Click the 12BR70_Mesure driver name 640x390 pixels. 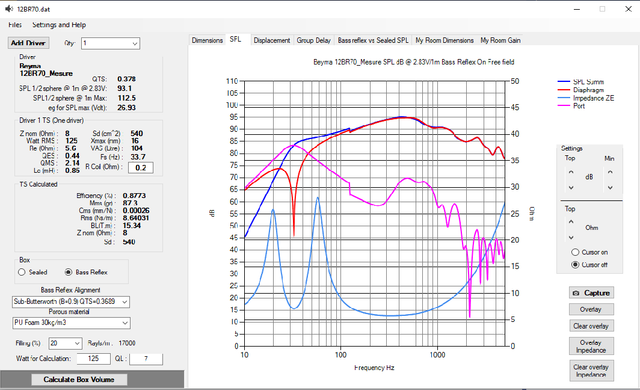(46, 73)
